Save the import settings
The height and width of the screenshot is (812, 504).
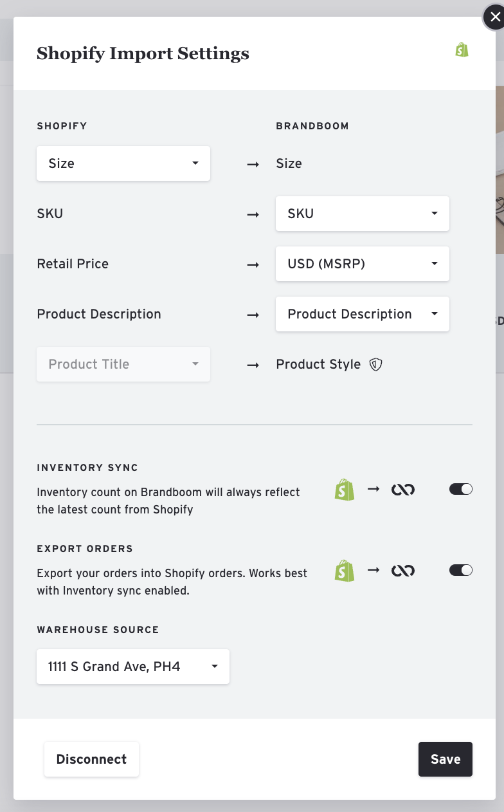tap(446, 759)
